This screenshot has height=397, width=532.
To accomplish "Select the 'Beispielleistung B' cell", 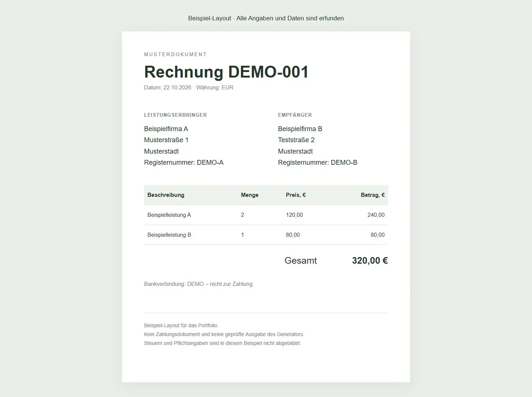I will [x=169, y=235].
